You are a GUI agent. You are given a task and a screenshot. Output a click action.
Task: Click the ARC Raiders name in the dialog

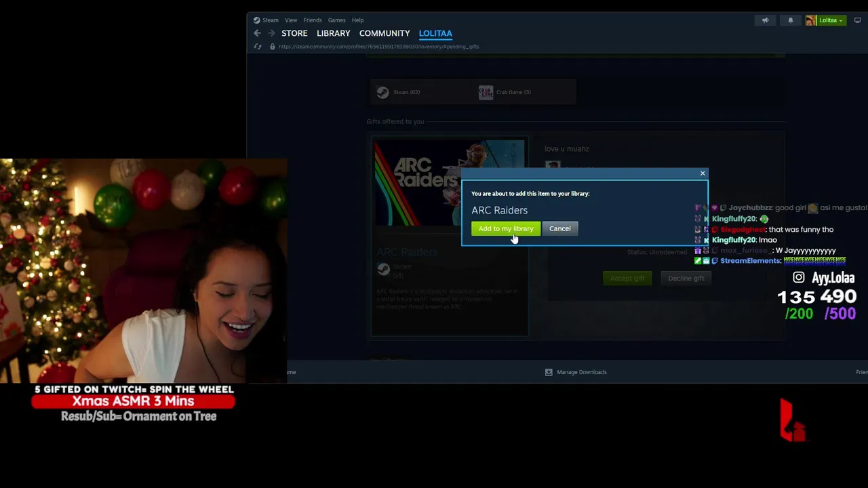(x=499, y=210)
